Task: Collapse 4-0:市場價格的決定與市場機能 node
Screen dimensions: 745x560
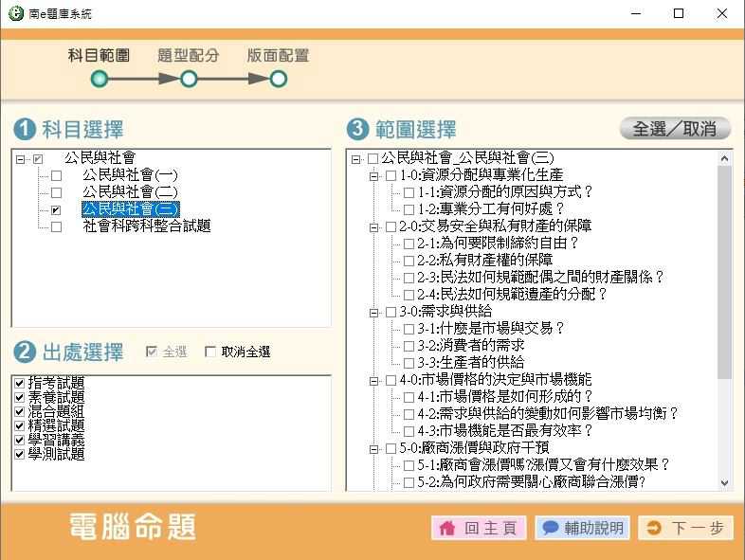Action: (374, 381)
